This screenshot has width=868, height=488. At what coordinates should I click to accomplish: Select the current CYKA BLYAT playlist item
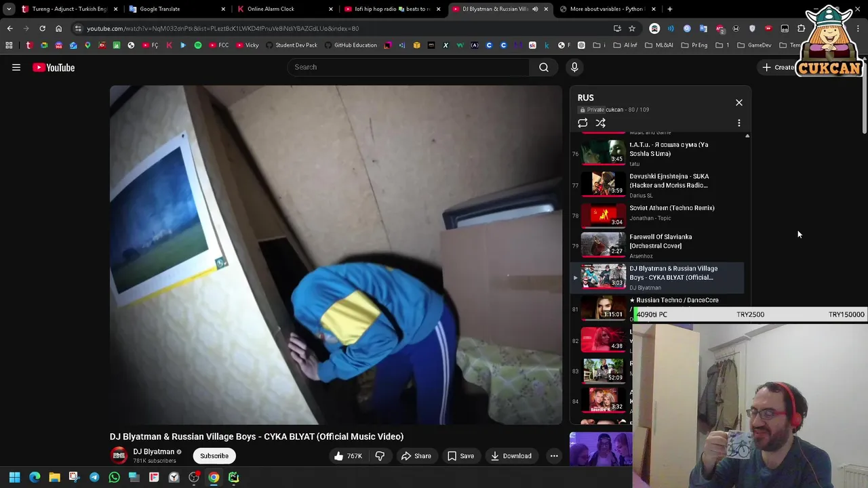pyautogui.click(x=657, y=277)
